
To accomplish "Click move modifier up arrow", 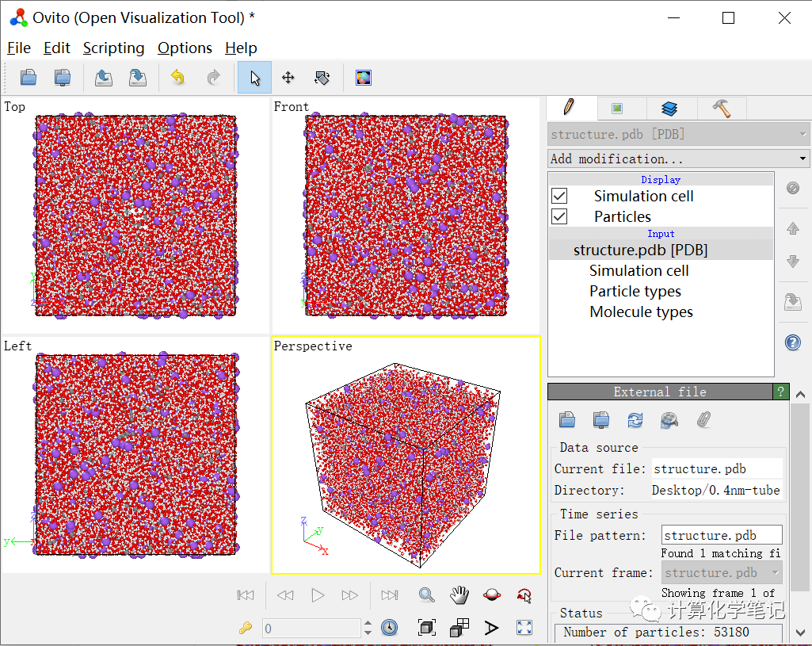I will [792, 228].
